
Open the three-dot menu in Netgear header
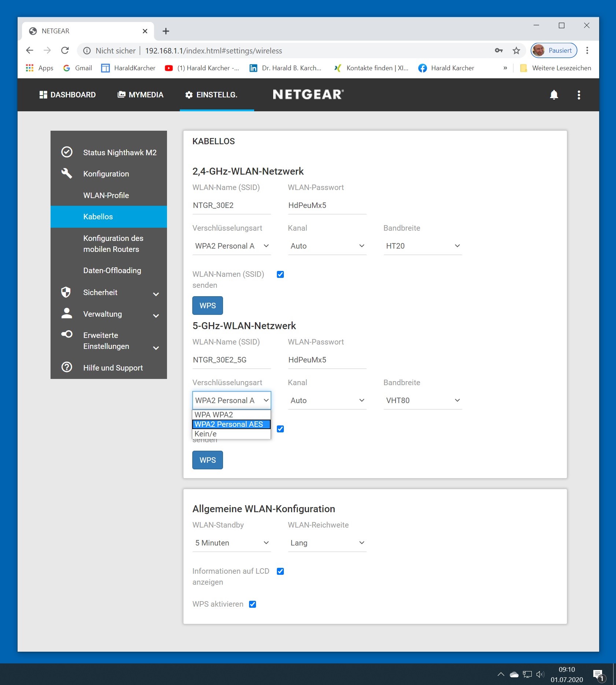point(579,95)
